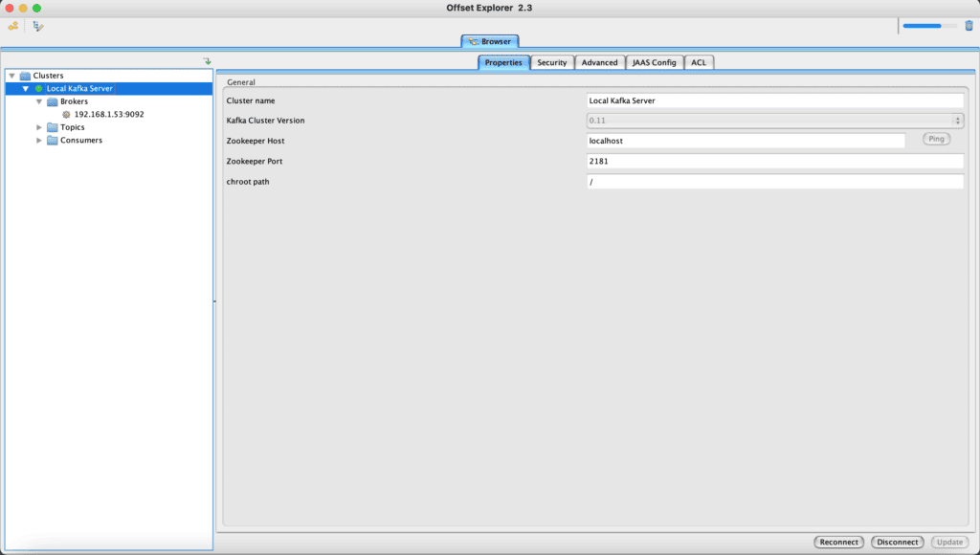Click the Clusters folder icon

pos(25,76)
